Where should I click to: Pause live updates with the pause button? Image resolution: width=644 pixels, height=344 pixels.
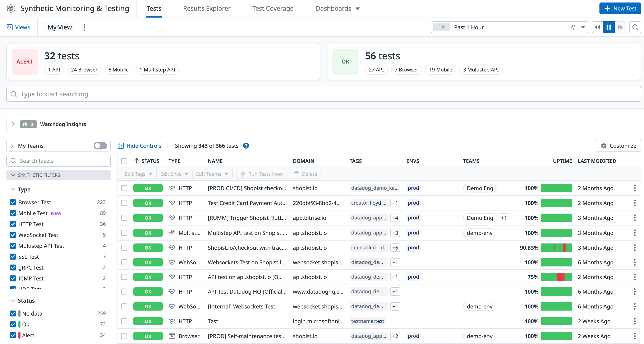pyautogui.click(x=609, y=27)
